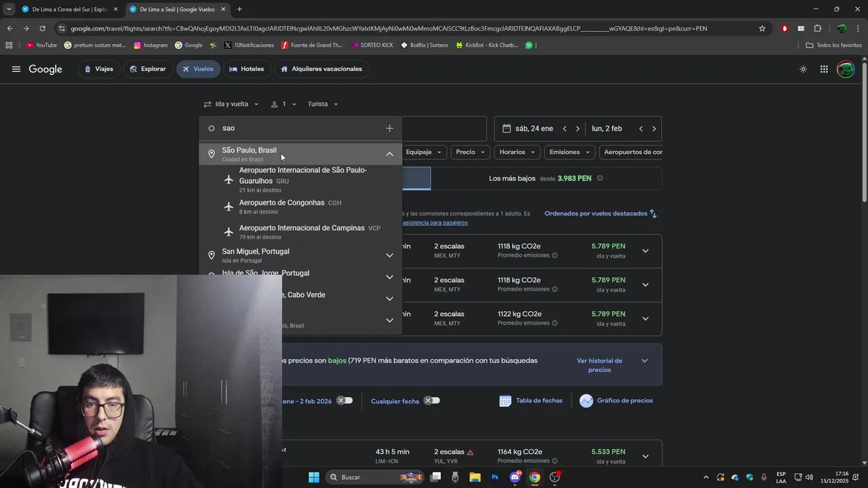Open the Google apps grid
The image size is (868, 488).
(824, 69)
